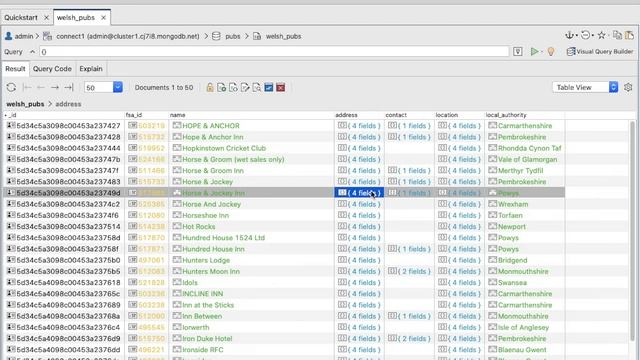
Task: Click the add document icon
Action: 222,88
